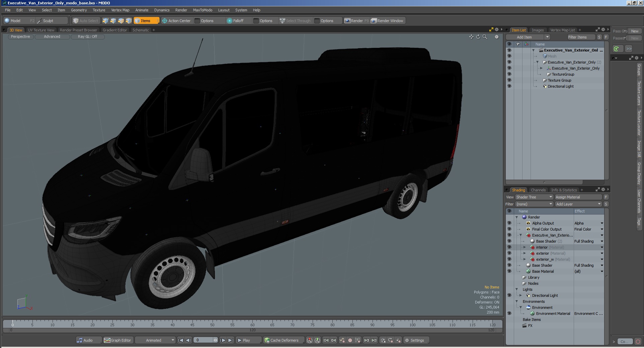644x348 pixels.
Task: Click the timeline current-frame handle at 0
Action: 12,324
